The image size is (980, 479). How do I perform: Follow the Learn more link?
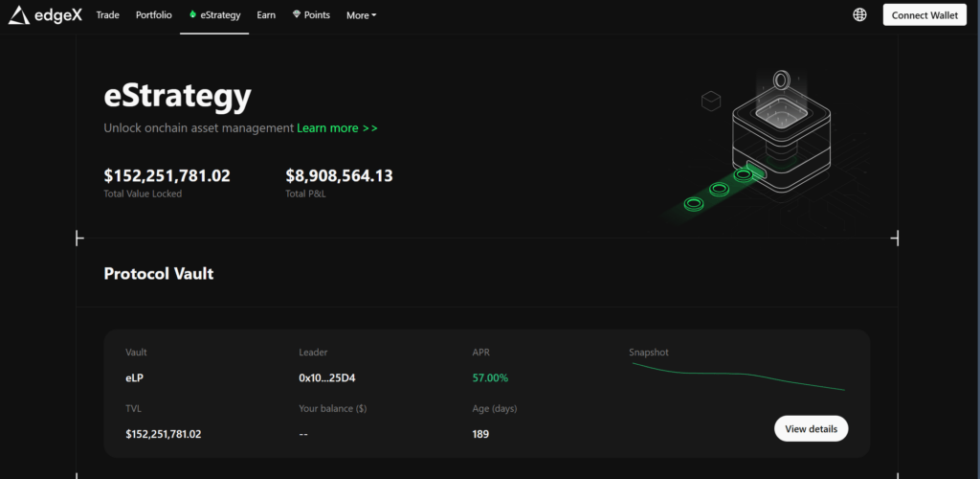pos(337,128)
